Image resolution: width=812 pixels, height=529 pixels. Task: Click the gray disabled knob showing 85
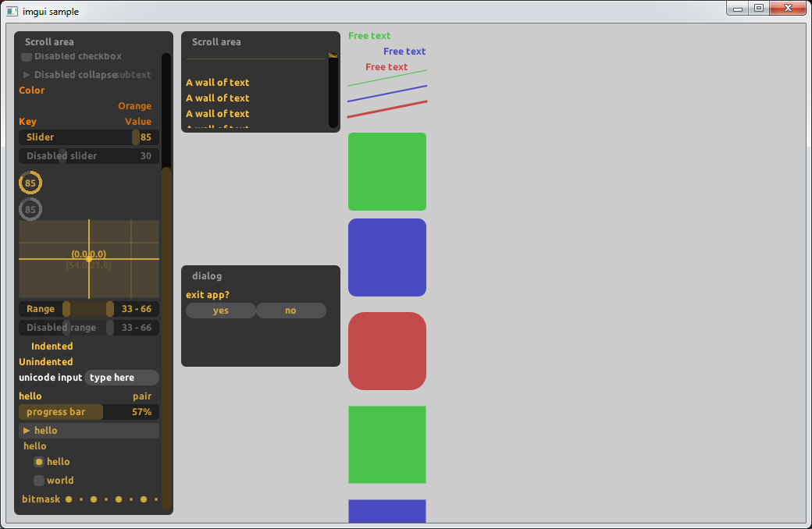click(30, 209)
